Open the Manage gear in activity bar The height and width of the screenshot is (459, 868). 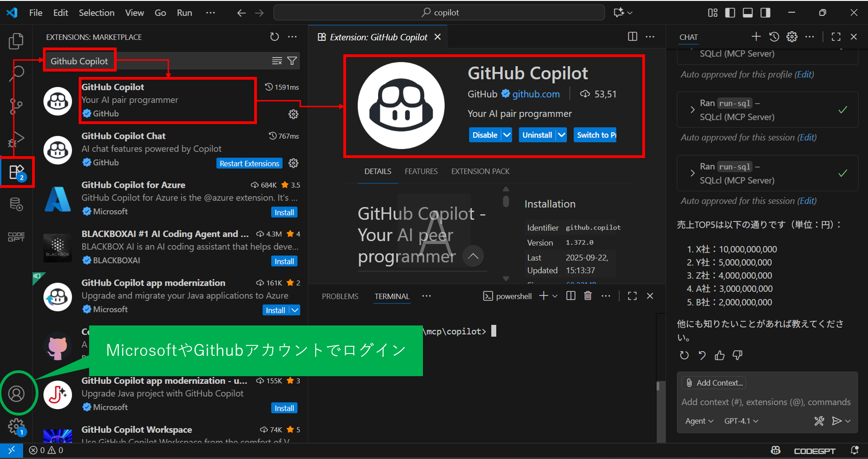[16, 426]
